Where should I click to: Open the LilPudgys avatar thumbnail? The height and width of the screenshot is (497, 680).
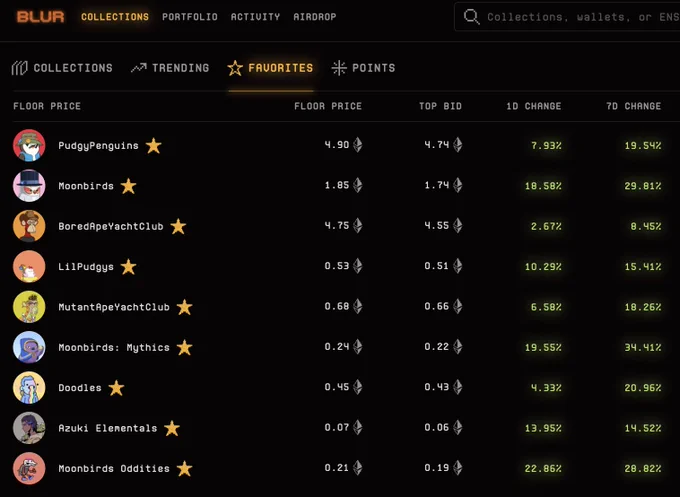click(29, 266)
